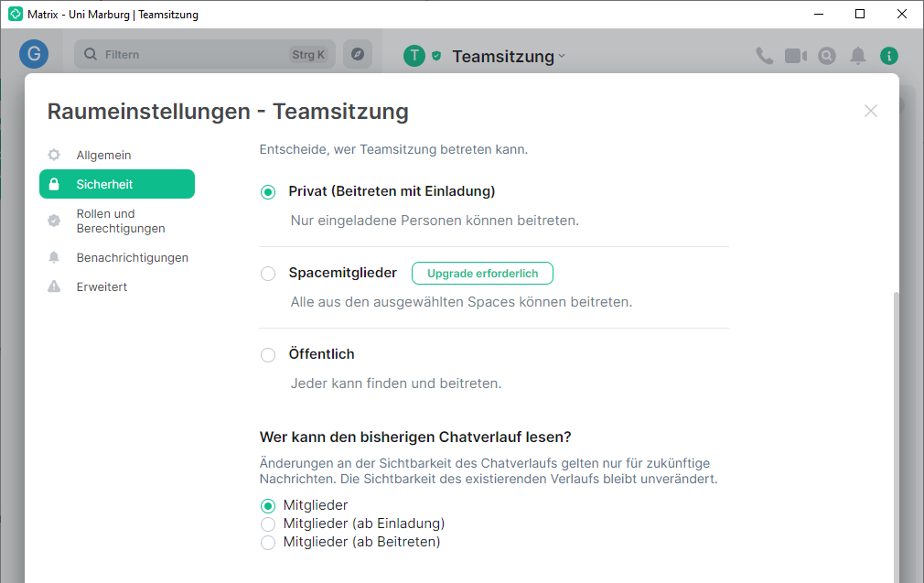Click the encryption shield icon beside Teamsitzung

(436, 56)
